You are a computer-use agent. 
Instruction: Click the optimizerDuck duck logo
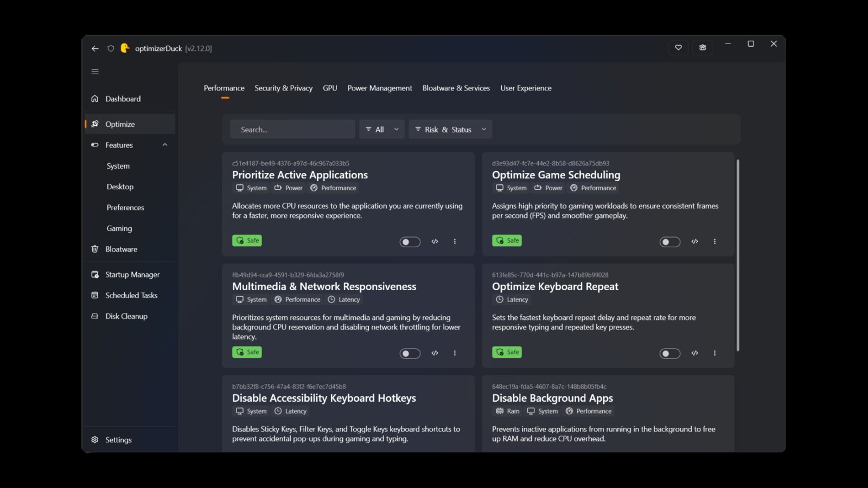[125, 48]
